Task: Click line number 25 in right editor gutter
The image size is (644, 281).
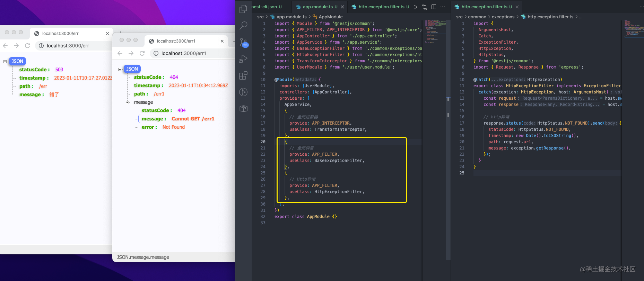Action: [462, 173]
